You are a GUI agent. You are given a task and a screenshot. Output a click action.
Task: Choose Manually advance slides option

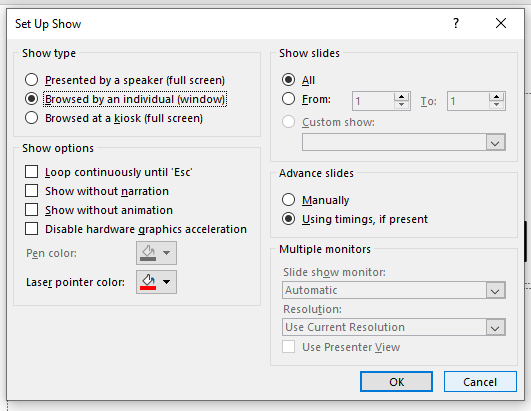click(288, 200)
